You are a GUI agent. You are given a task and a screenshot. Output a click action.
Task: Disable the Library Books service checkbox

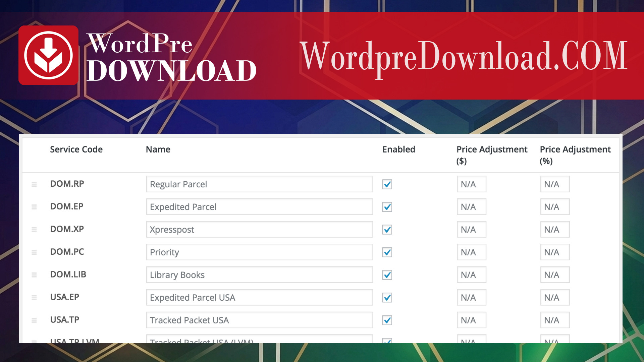point(387,275)
